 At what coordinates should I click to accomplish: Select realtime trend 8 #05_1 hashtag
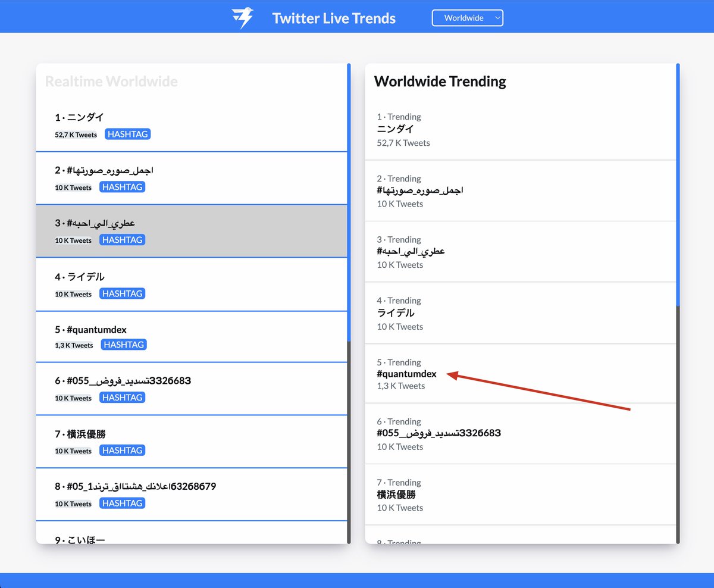tap(192, 495)
